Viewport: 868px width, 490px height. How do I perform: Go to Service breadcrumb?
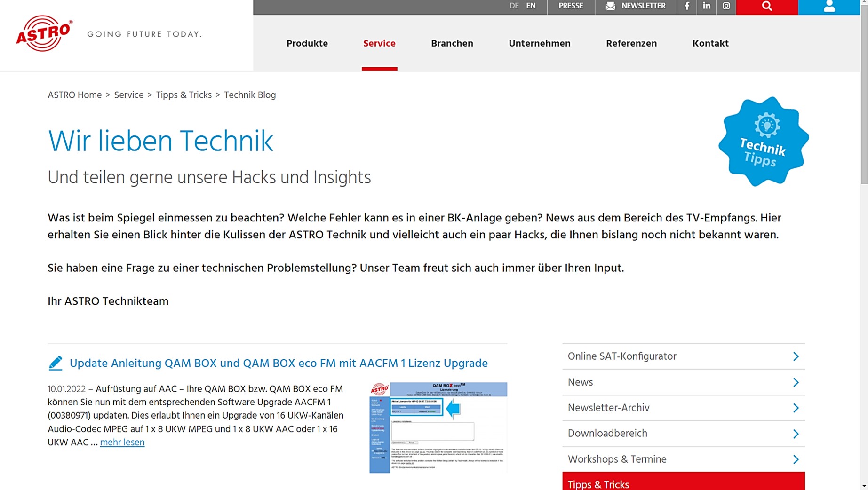pos(129,95)
